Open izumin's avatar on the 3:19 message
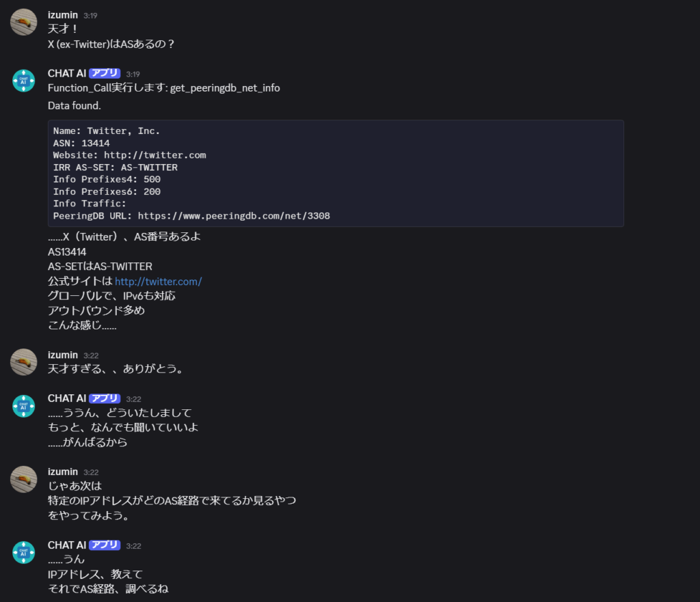 24,22
